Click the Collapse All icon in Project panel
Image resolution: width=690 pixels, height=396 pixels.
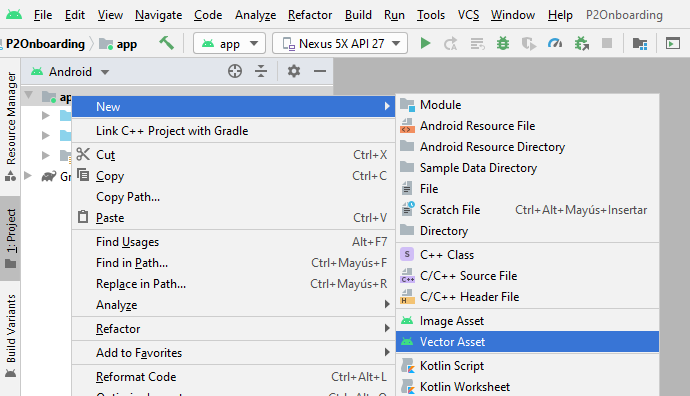point(261,71)
